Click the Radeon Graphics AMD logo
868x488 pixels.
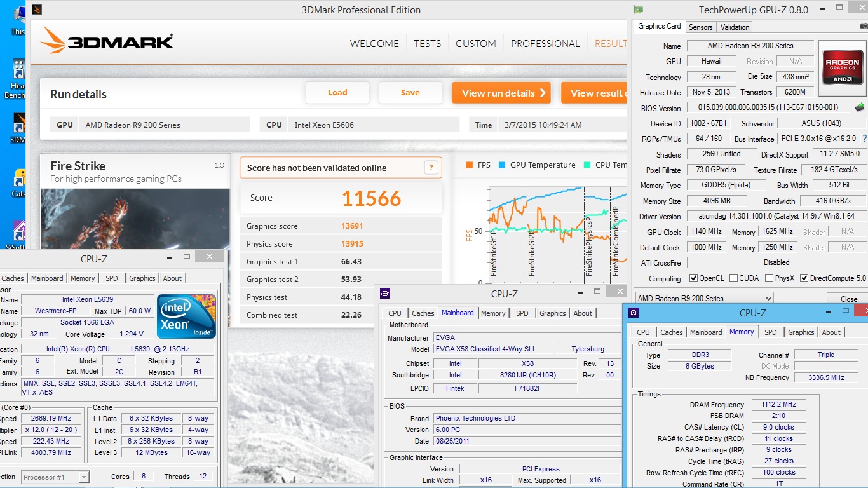tap(842, 67)
